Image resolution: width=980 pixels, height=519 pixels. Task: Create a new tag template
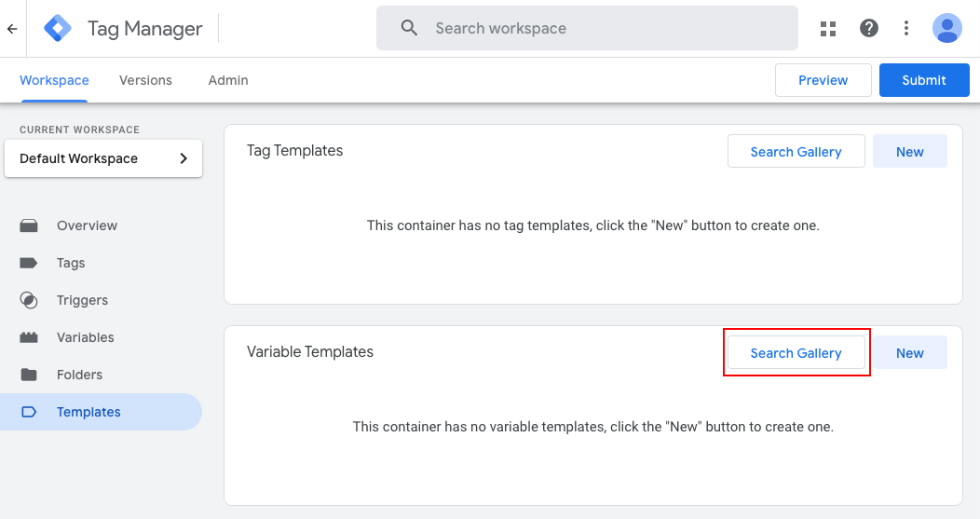(x=909, y=152)
